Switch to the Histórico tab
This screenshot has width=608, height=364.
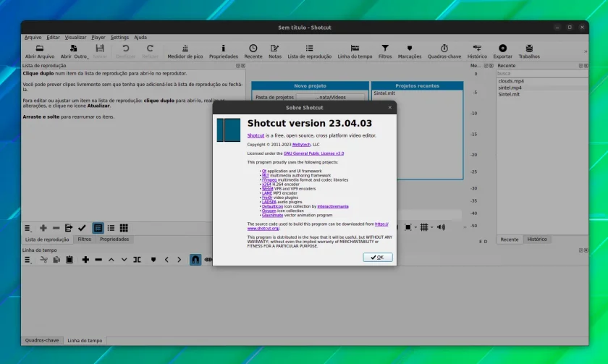click(x=536, y=240)
